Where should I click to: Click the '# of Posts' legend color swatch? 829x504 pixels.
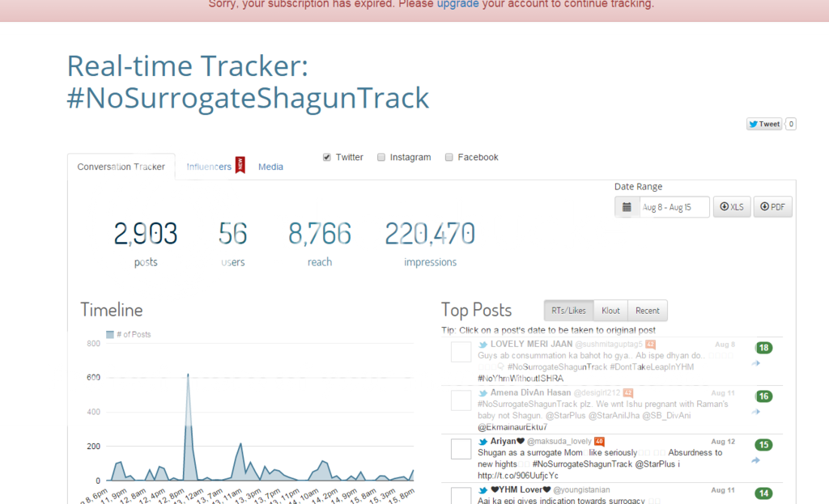click(x=110, y=335)
